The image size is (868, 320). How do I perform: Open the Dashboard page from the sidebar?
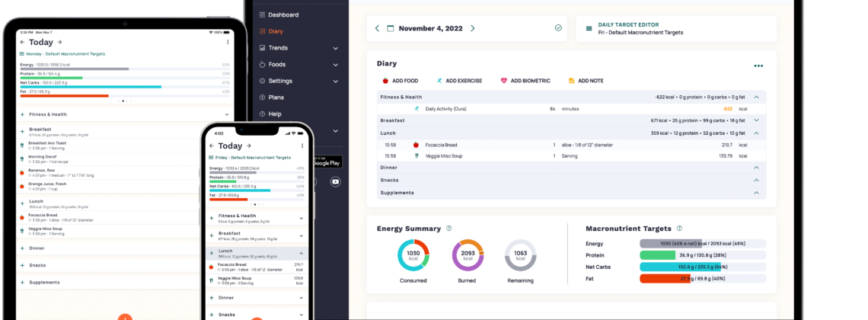coord(282,14)
